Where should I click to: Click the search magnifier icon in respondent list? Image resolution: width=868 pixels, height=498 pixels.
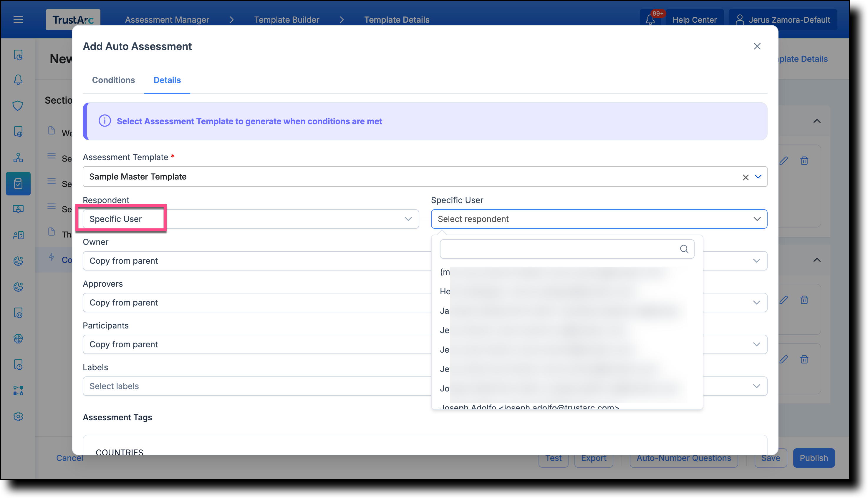tap(684, 249)
